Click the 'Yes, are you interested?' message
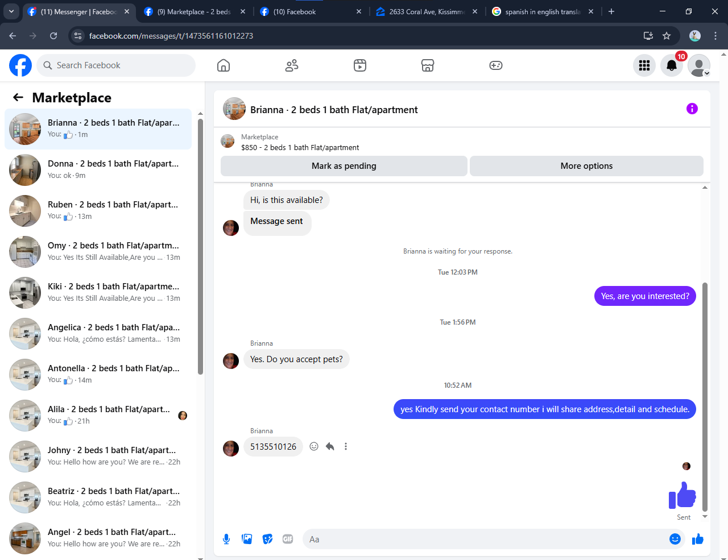The image size is (728, 560). (x=645, y=296)
